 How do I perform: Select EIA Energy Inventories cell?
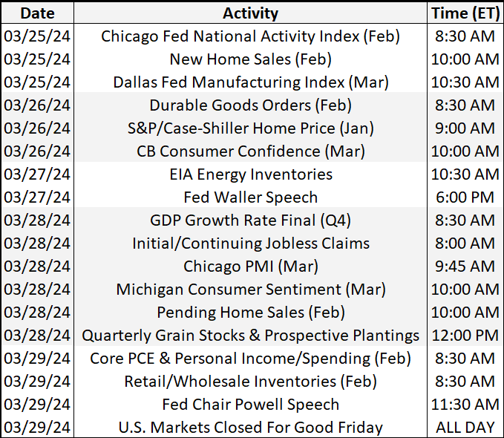pos(250,174)
